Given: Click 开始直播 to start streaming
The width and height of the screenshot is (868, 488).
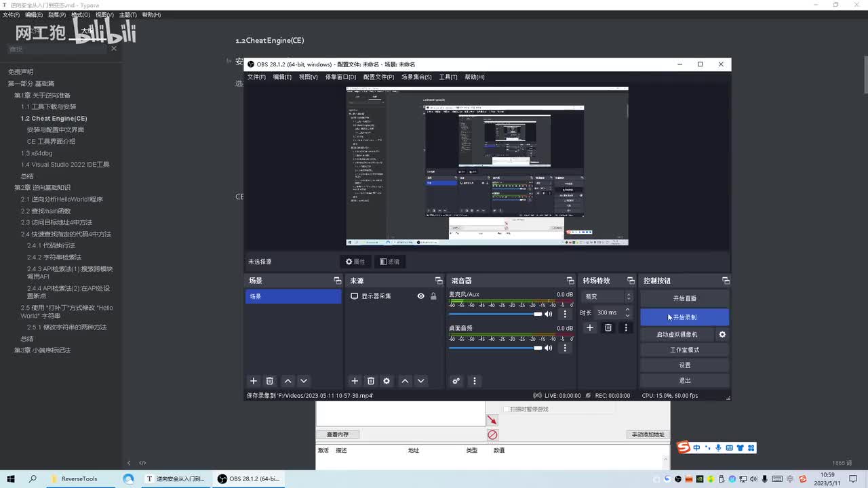Looking at the screenshot, I should point(684,298).
